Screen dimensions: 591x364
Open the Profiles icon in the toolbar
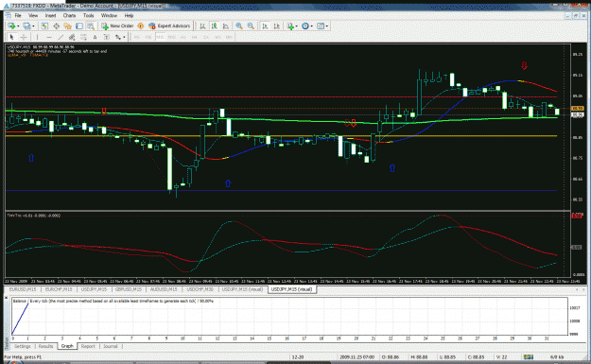tap(26, 26)
